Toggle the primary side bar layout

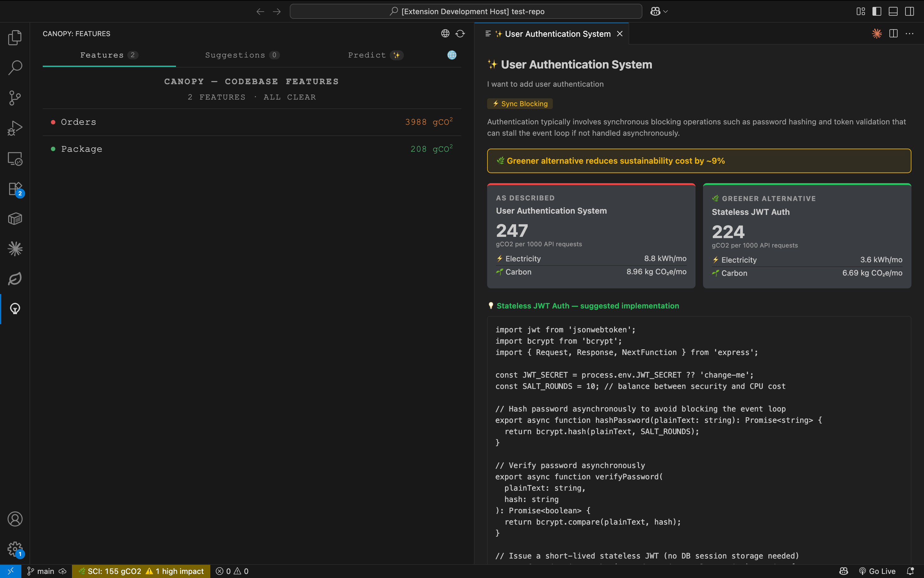point(877,12)
